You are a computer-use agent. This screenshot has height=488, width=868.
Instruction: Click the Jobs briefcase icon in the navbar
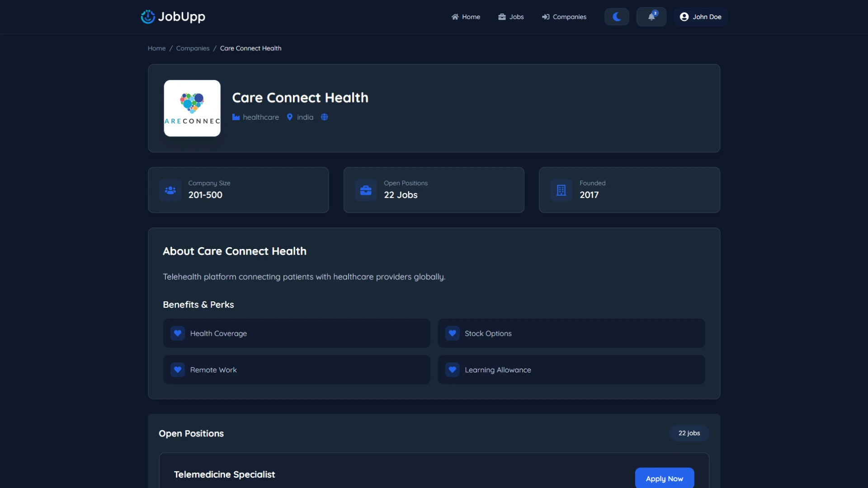(502, 17)
